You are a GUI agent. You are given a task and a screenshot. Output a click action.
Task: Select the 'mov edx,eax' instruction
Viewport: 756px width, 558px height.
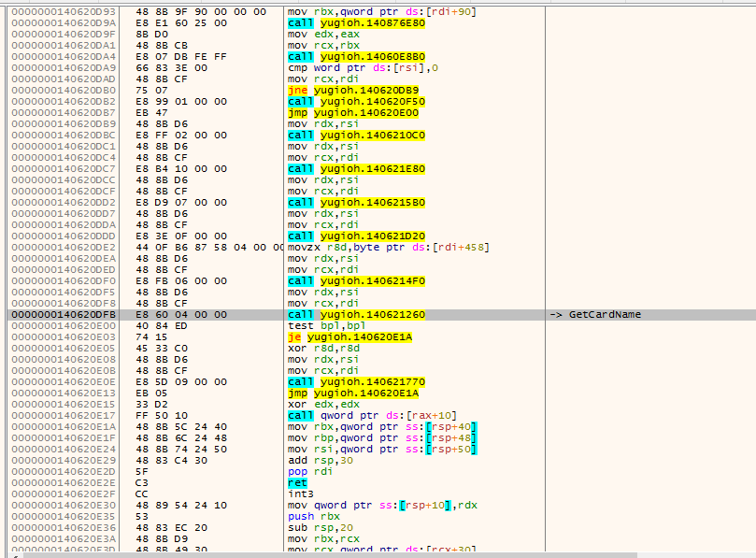(323, 35)
